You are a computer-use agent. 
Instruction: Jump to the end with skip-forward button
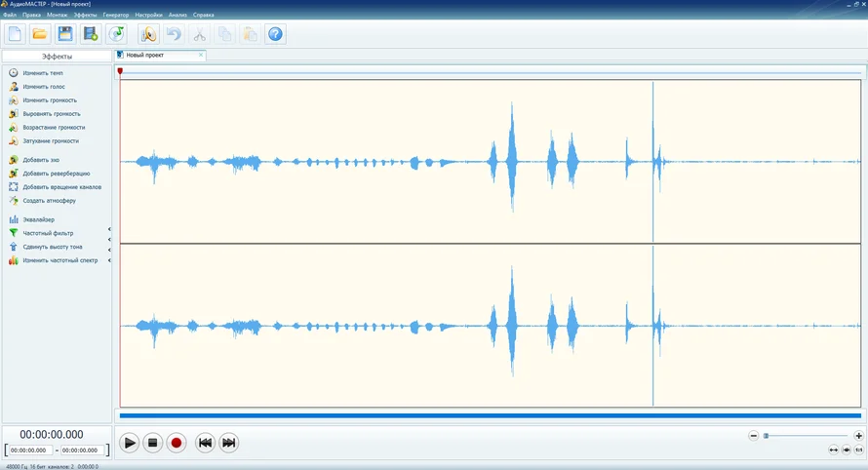229,443
